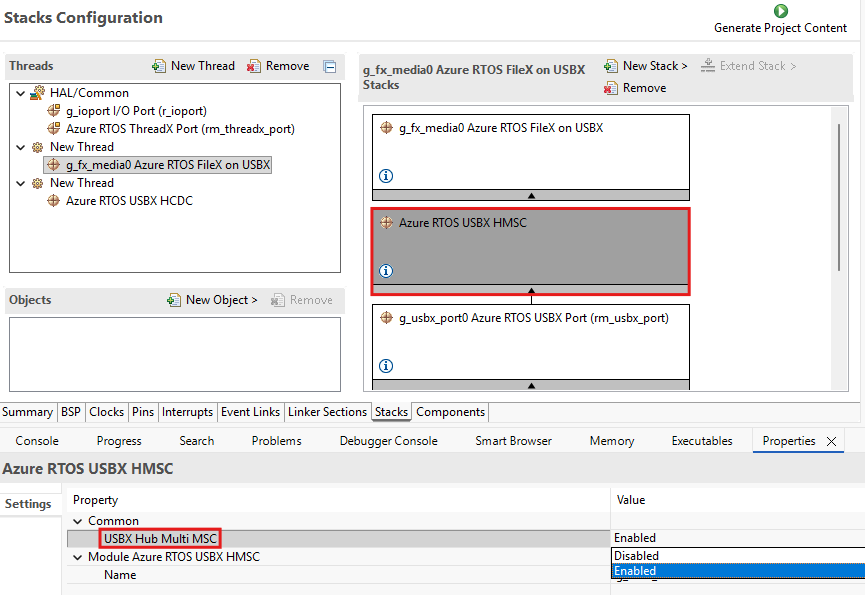This screenshot has height=595, width=865.
Task: Open the Summary tab
Action: click(x=28, y=412)
